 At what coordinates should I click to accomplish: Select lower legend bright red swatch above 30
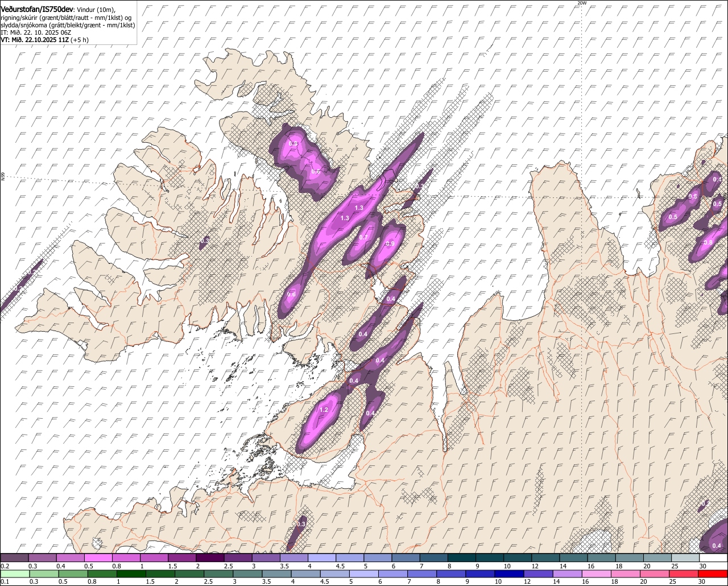(x=714, y=573)
